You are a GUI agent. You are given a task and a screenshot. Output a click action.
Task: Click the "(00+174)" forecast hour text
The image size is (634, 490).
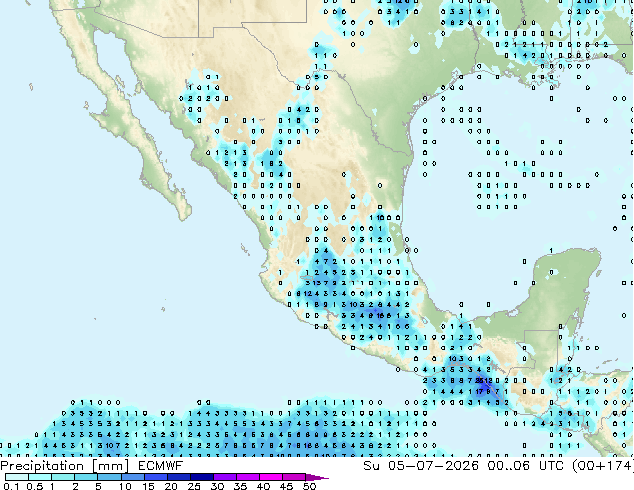(x=603, y=466)
